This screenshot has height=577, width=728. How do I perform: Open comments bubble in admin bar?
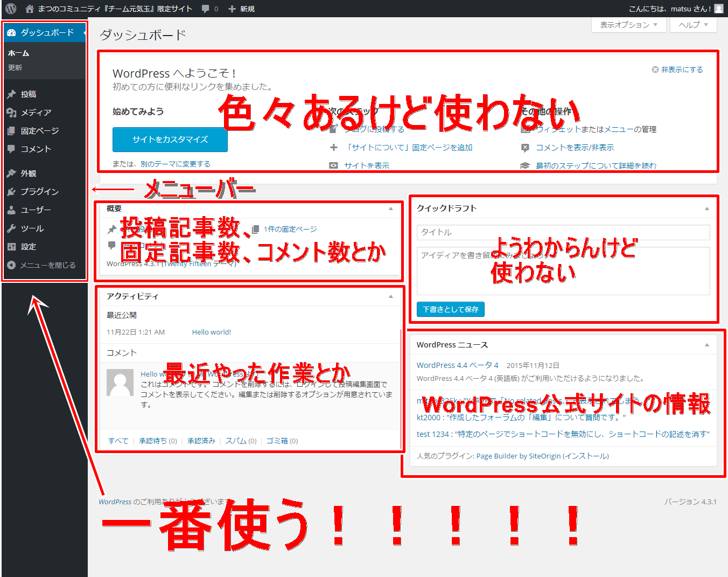tap(205, 9)
